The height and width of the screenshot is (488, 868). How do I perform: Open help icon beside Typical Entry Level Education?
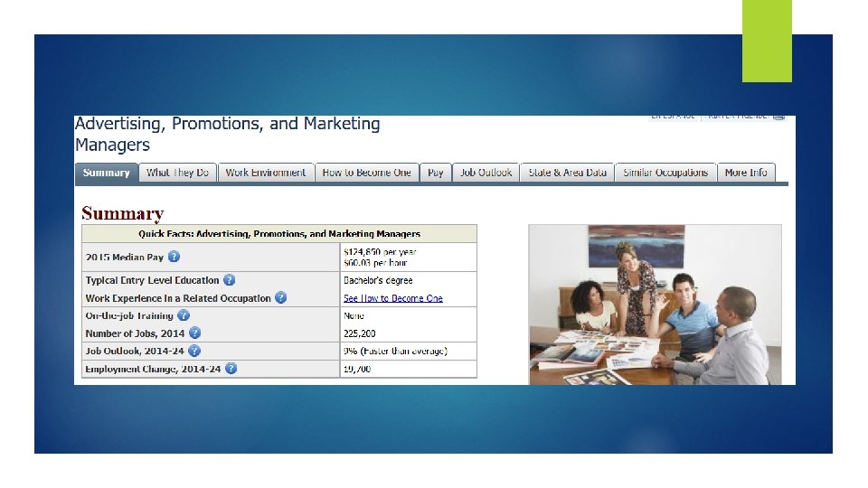(229, 280)
